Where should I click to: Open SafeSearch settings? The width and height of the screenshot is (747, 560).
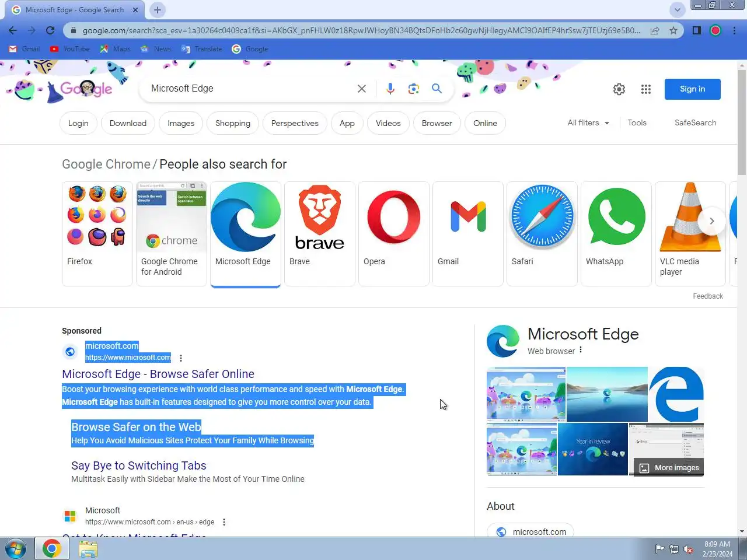click(696, 123)
